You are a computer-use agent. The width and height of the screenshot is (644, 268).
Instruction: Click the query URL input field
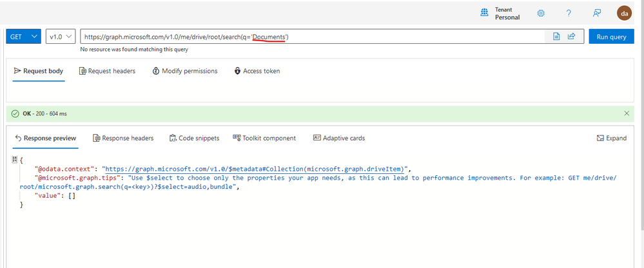312,37
